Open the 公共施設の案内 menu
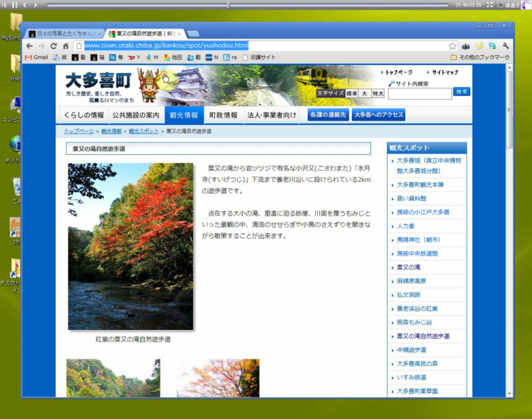Viewport: 532px width, 419px height. tap(136, 115)
